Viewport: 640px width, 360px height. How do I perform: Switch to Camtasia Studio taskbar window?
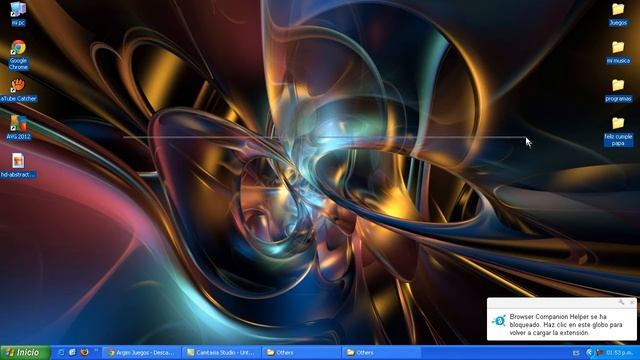coord(222,352)
